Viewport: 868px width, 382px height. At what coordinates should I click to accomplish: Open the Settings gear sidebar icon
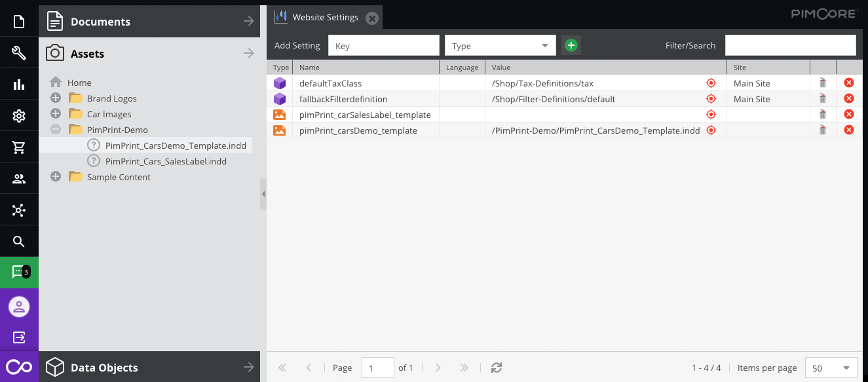click(x=19, y=116)
